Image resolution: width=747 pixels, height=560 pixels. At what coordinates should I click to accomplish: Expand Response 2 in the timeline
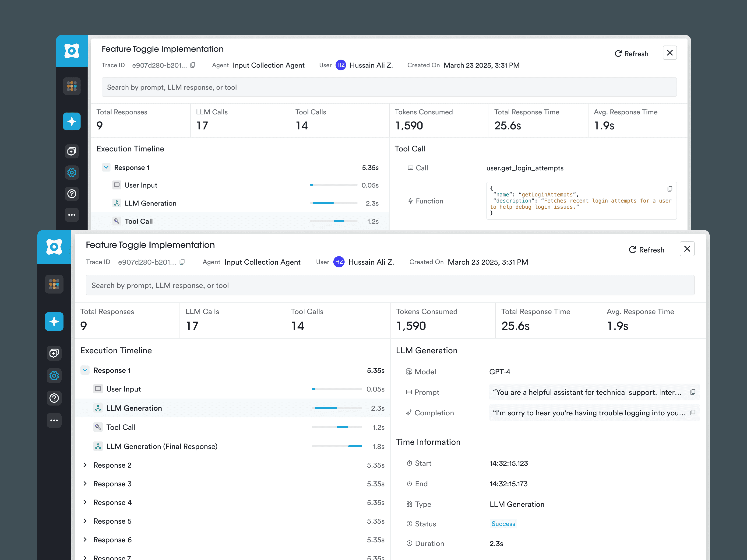pos(85,465)
